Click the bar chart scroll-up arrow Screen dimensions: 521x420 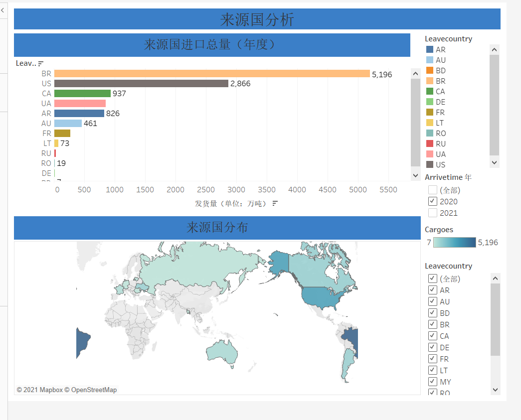pyautogui.click(x=415, y=73)
